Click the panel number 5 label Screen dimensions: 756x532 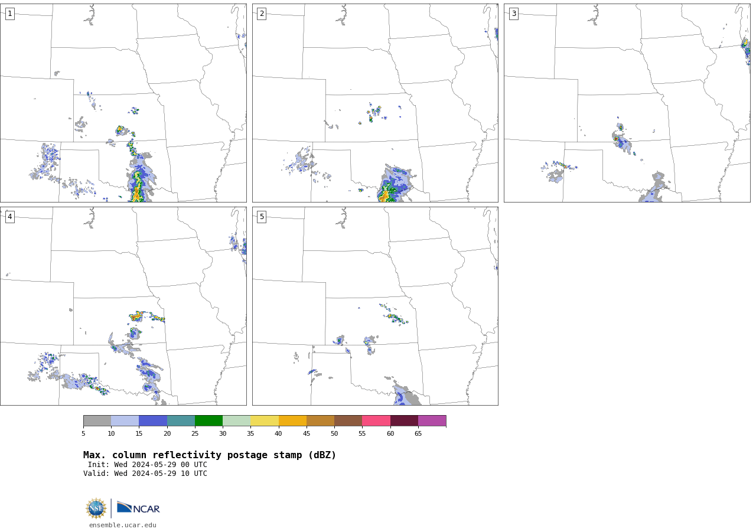tap(262, 217)
